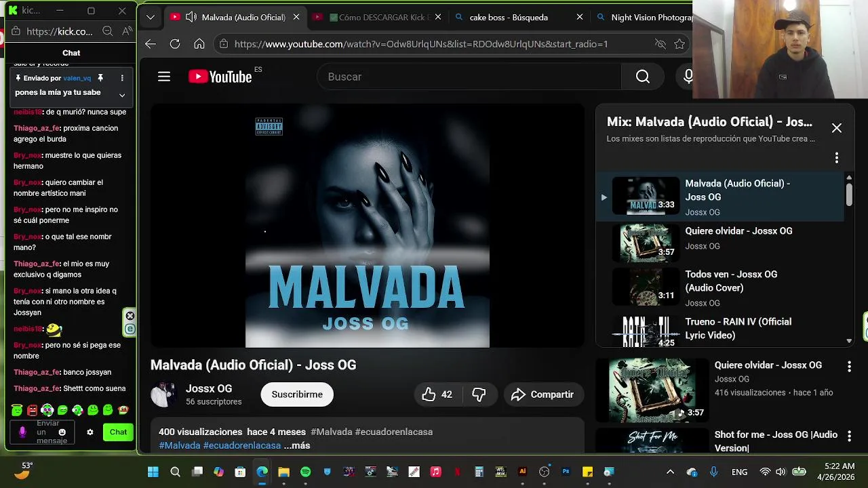Mute the Malvada tab audio
The image size is (868, 488).
tap(191, 17)
